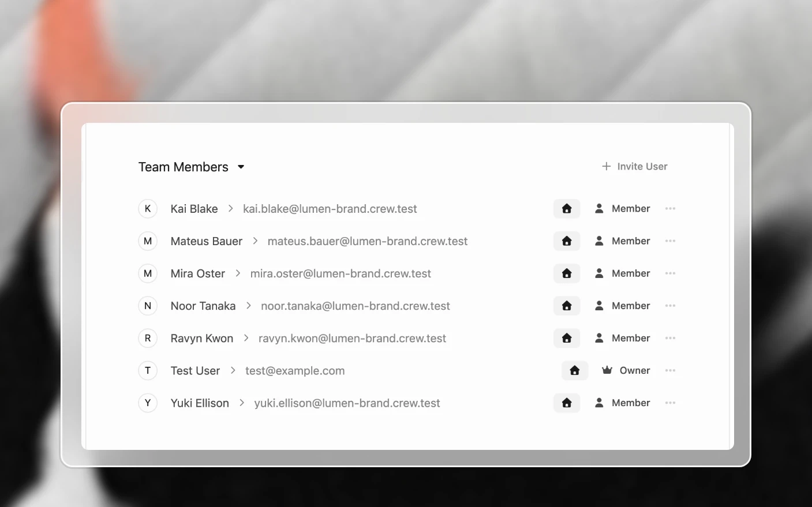Expand the chevron beside Noor Tanaka
The width and height of the screenshot is (812, 507).
coord(249,306)
